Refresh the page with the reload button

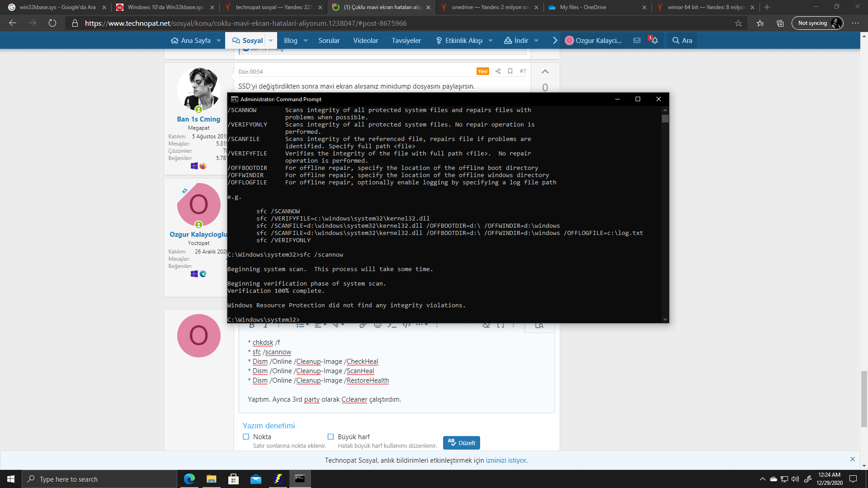point(52,23)
